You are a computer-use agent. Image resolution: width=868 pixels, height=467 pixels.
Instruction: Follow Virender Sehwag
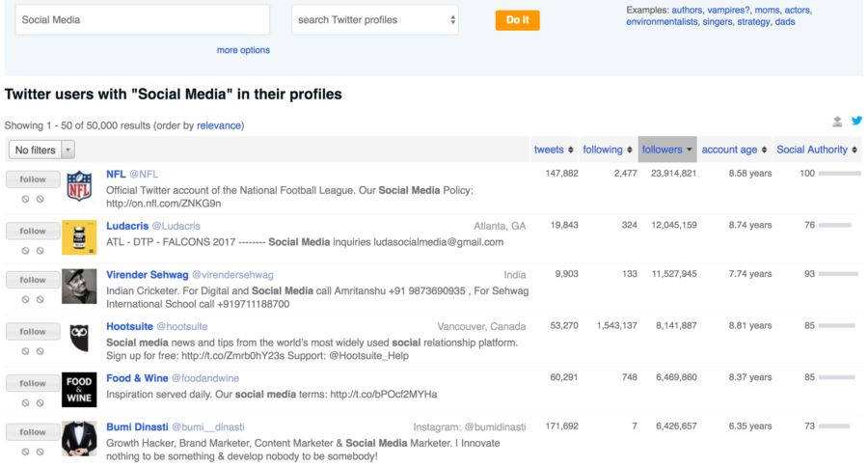(33, 280)
